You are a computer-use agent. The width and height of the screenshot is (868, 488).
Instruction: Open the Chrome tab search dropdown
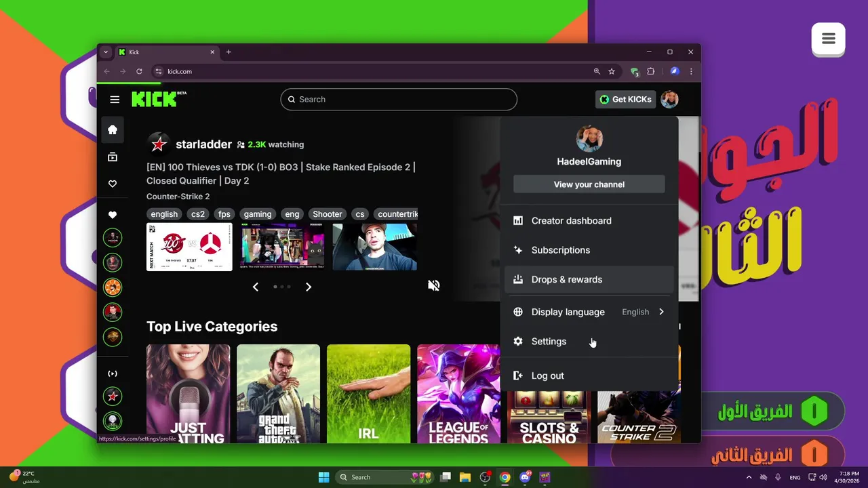[x=106, y=52]
